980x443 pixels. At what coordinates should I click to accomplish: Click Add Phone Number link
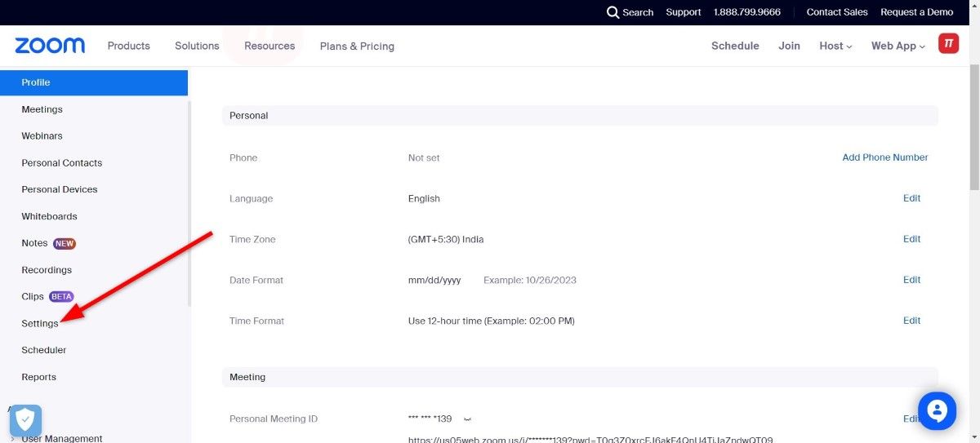point(884,157)
